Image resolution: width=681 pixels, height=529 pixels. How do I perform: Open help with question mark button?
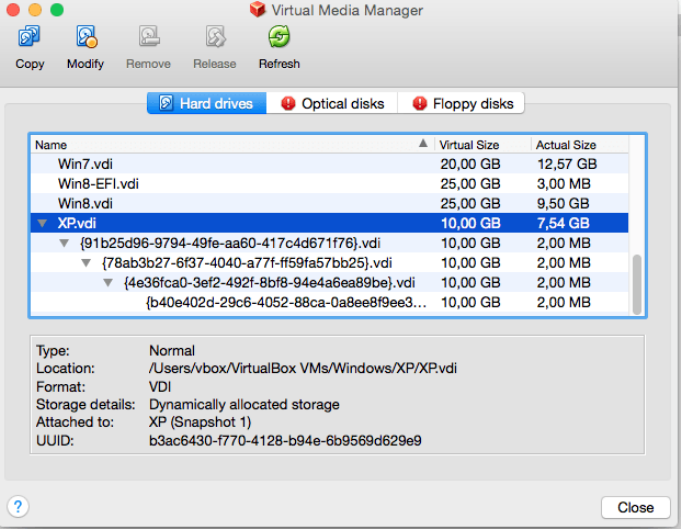pos(18,506)
